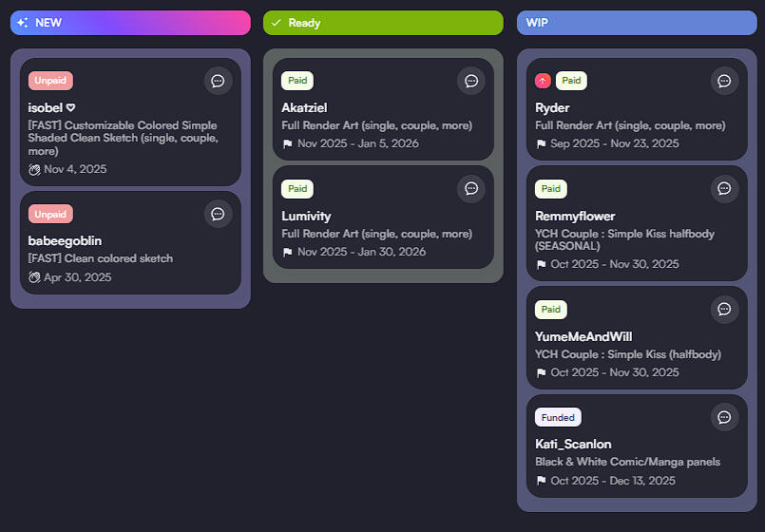
Task: Click the Funded badge on Kati_Scanlon's card
Action: coord(558,417)
